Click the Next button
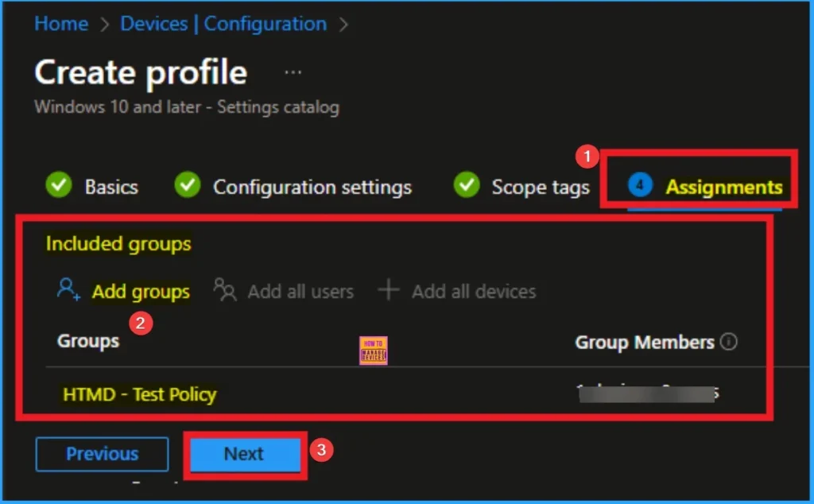This screenshot has width=814, height=504. 245,455
